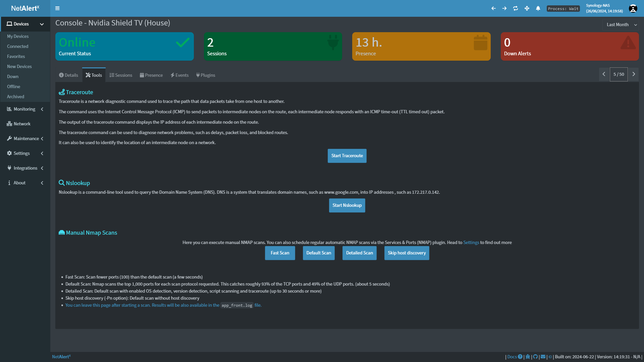The image size is (644, 362).
Task: Open the Last Month period dropdown
Action: [621, 24]
